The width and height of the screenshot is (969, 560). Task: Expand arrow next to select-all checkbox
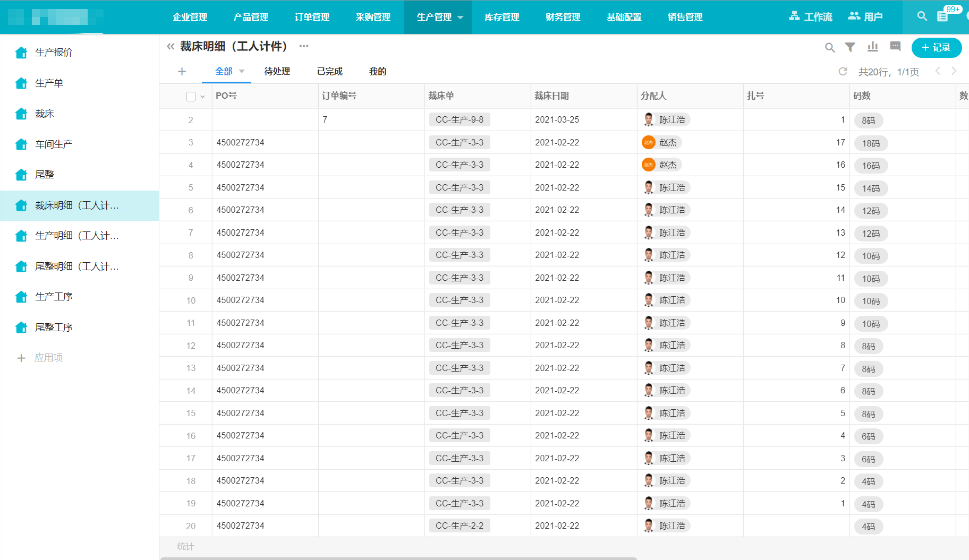(x=202, y=97)
